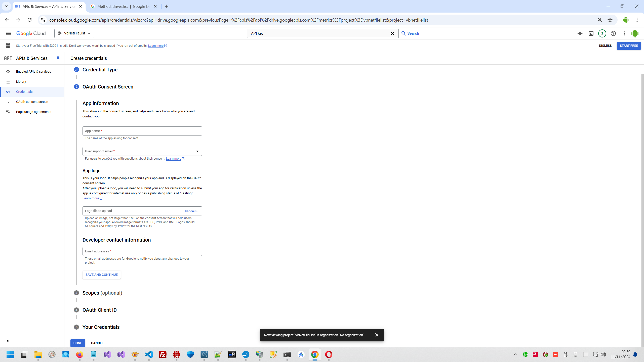
Task: Open OAuth consent screen in sidebar
Action: pyautogui.click(x=32, y=102)
